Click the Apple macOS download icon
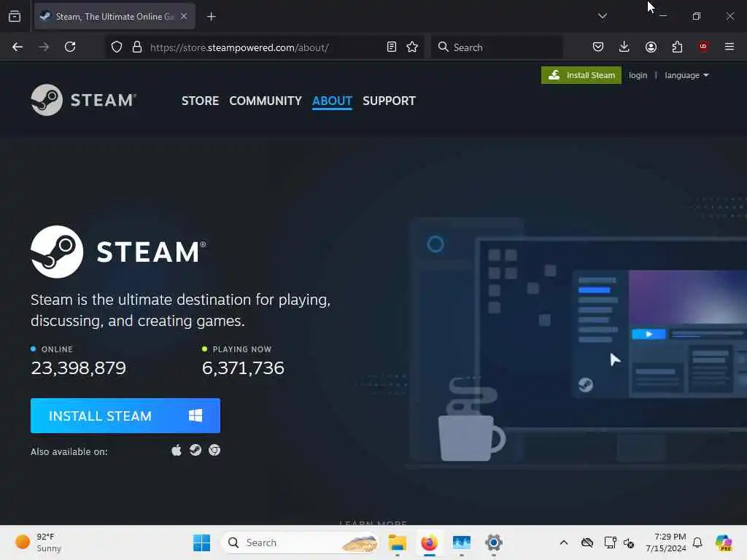 (177, 451)
